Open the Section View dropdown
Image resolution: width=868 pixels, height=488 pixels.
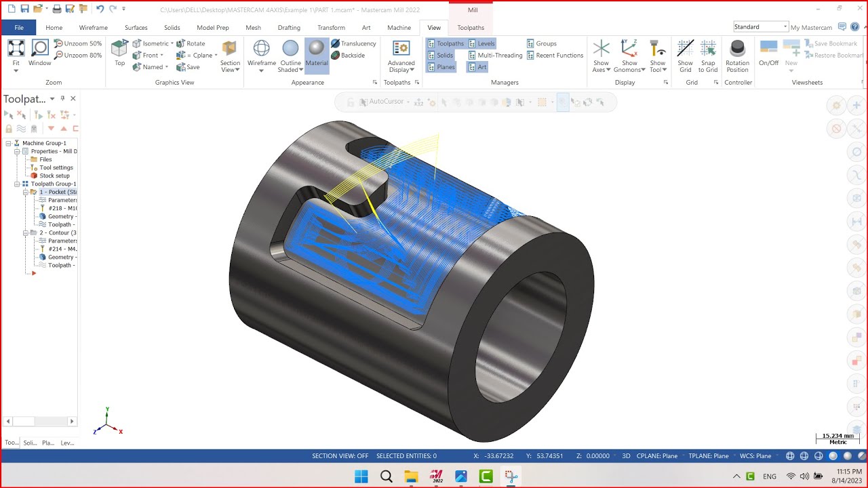click(x=230, y=66)
